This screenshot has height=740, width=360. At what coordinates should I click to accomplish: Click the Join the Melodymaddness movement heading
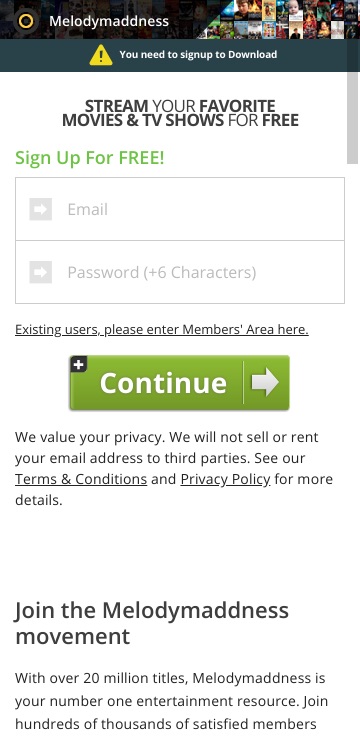point(152,623)
